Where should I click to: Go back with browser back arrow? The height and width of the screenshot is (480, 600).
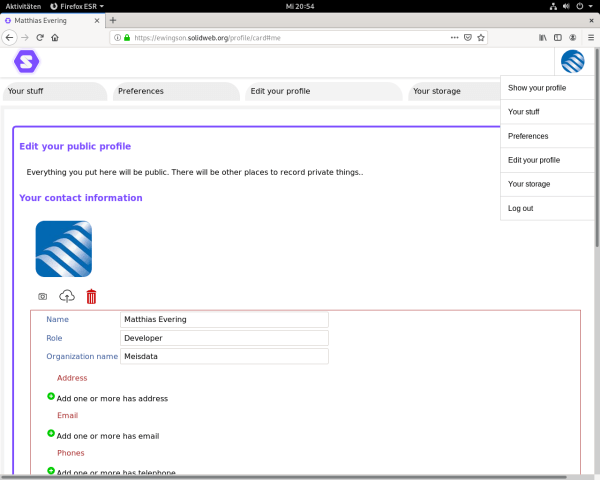click(9, 38)
